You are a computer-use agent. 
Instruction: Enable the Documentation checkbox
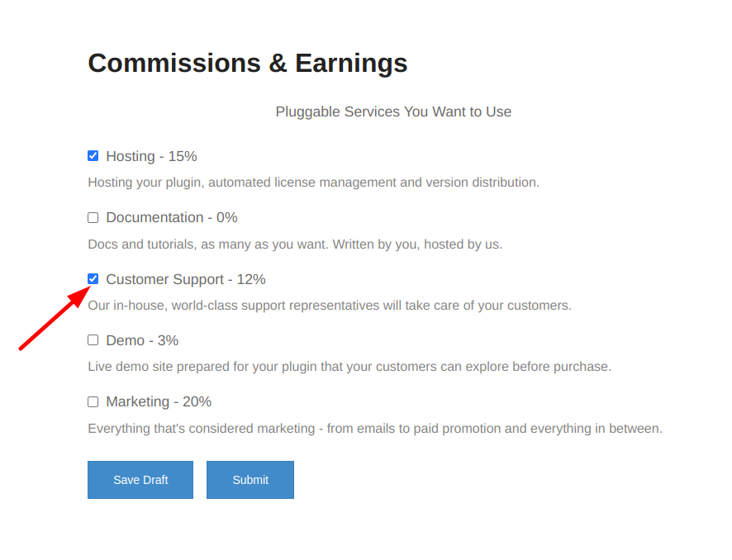(x=93, y=217)
